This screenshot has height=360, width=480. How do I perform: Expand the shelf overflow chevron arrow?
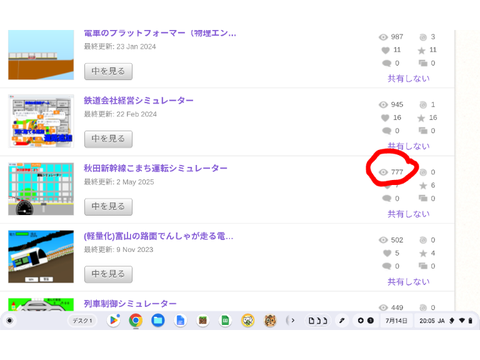click(292, 321)
